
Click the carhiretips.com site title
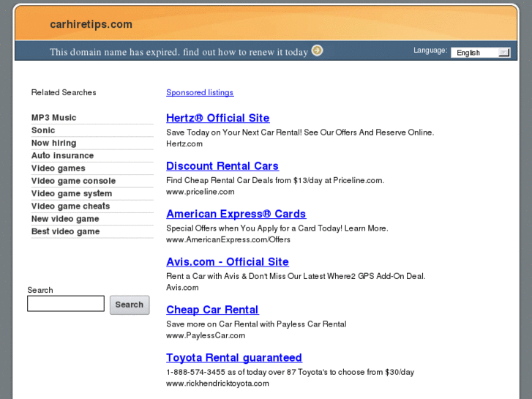91,24
